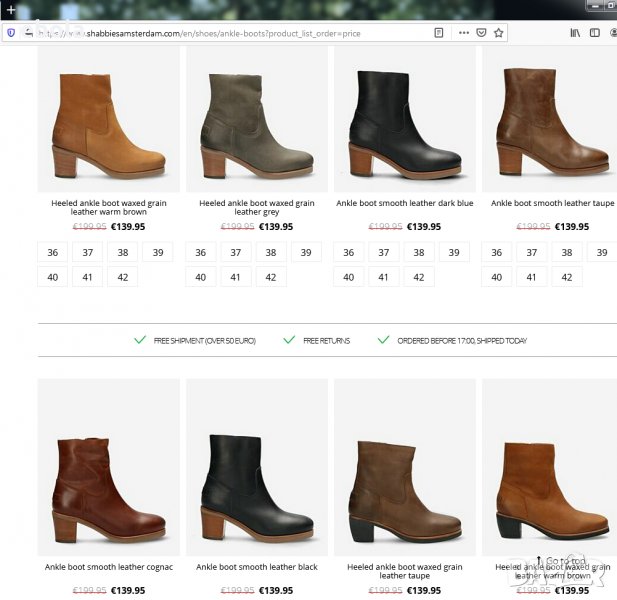Select size 38 for grey waxed boot
The width and height of the screenshot is (617, 600).
tap(270, 253)
